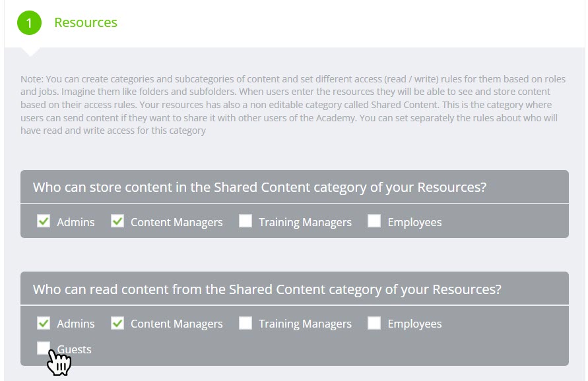Click Content Managers label in store content row
This screenshot has height=381, width=588.
[x=176, y=222]
